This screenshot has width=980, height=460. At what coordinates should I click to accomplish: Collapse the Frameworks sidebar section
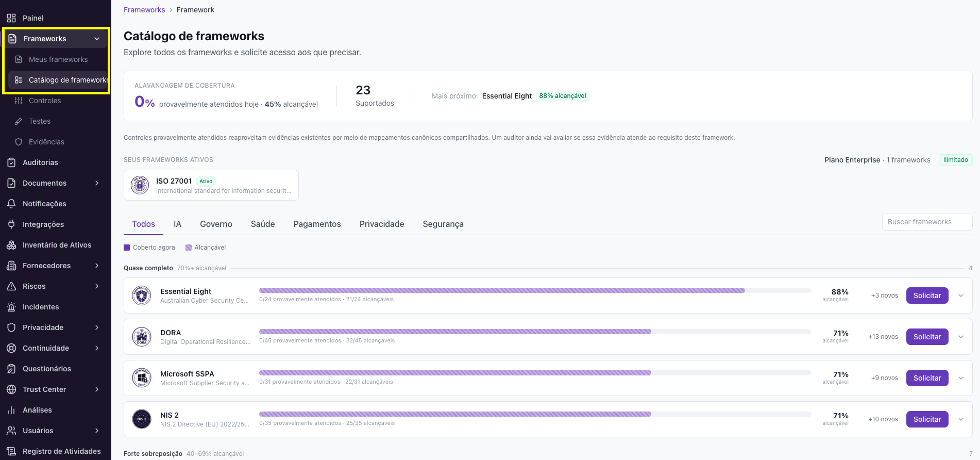97,39
